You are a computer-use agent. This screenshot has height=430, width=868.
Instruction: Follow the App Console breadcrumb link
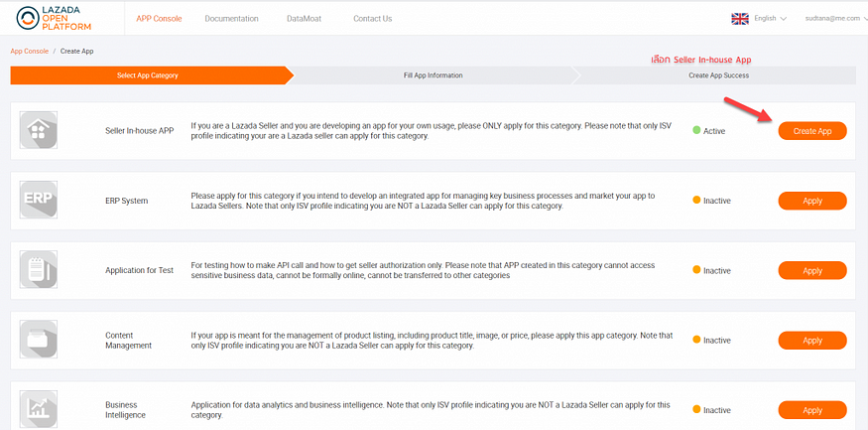[x=30, y=51]
